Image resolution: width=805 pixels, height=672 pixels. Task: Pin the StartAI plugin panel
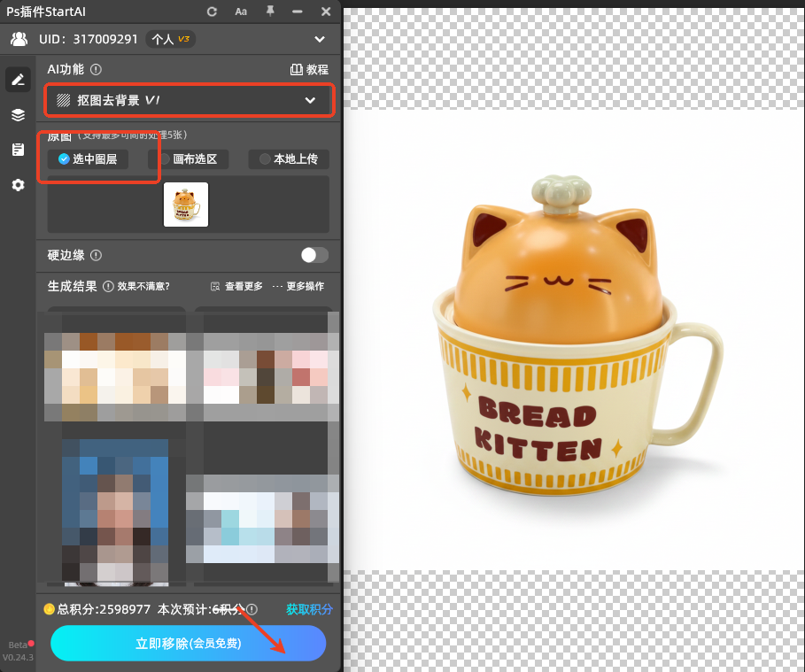point(270,11)
